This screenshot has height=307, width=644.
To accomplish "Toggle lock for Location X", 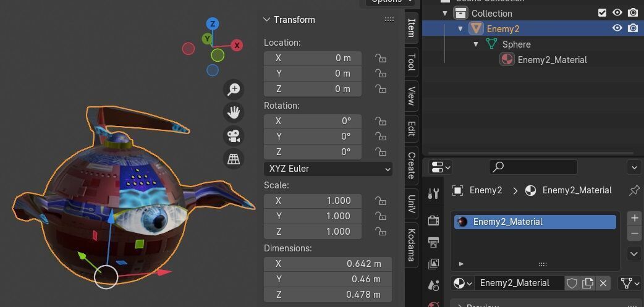I will tap(381, 58).
